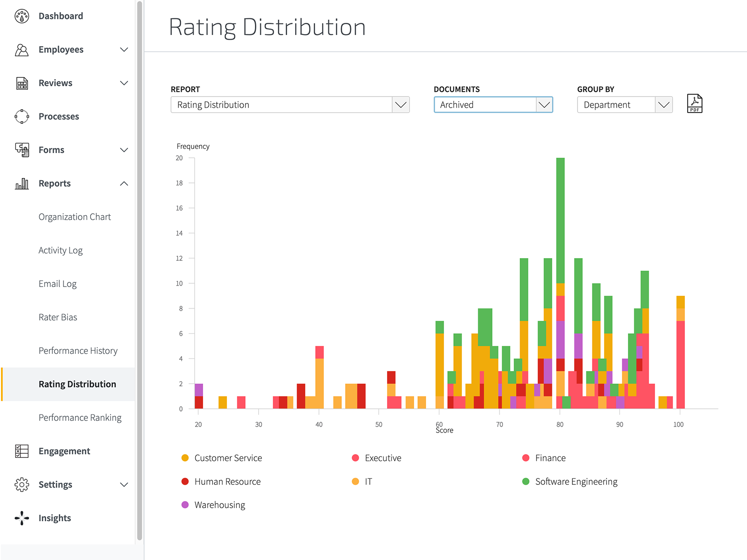The width and height of the screenshot is (747, 560).
Task: Click the Reports bar-chart icon
Action: coord(21,183)
